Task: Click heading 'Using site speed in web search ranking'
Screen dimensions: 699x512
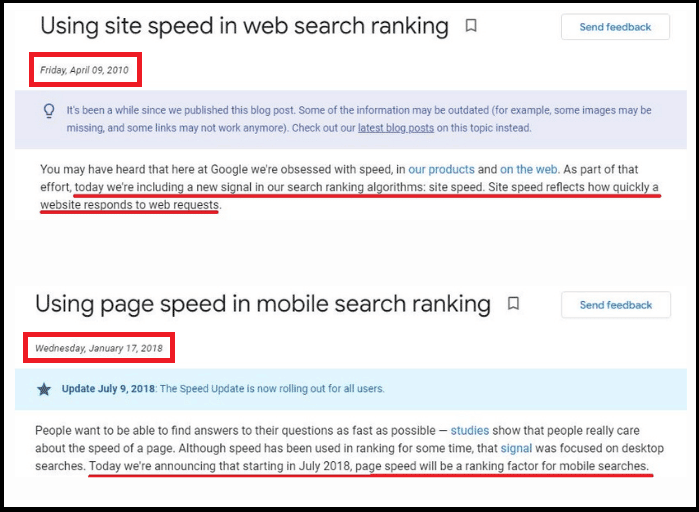Action: 244,26
